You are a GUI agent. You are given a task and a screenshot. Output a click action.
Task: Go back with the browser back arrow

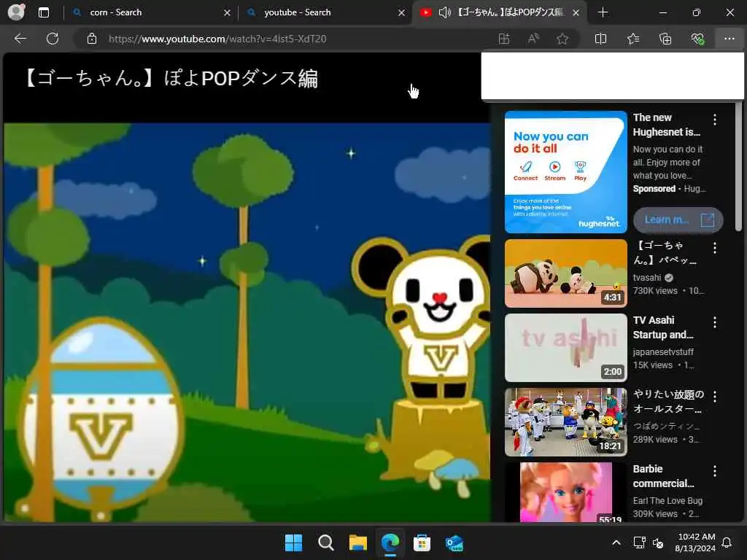pyautogui.click(x=20, y=39)
